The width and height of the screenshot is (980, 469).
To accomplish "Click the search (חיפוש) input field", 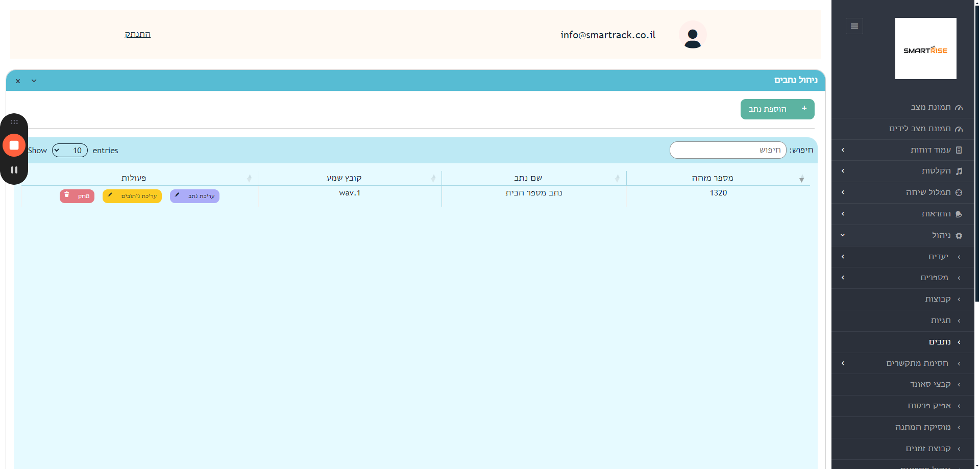I will click(727, 150).
